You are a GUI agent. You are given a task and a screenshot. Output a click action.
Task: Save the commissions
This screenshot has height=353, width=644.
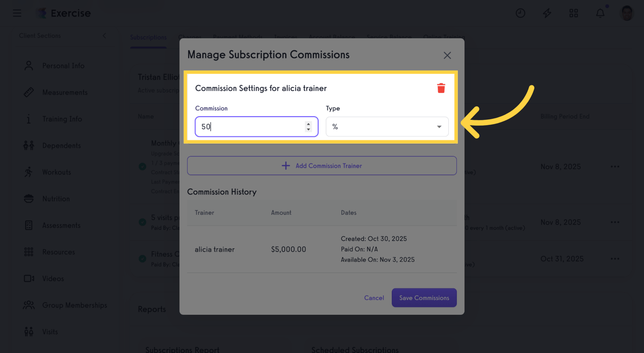[x=424, y=298]
